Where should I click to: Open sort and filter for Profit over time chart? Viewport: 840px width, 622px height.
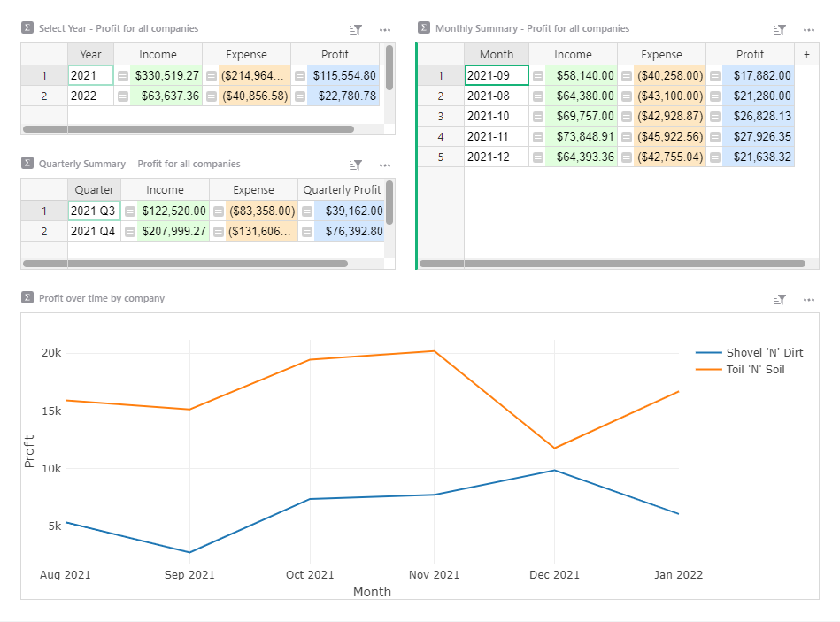tap(779, 299)
